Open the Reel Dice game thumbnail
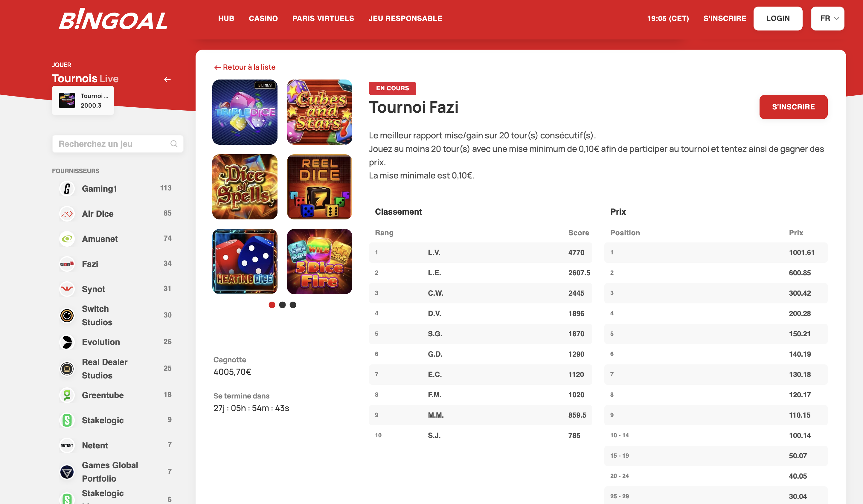 pos(320,187)
